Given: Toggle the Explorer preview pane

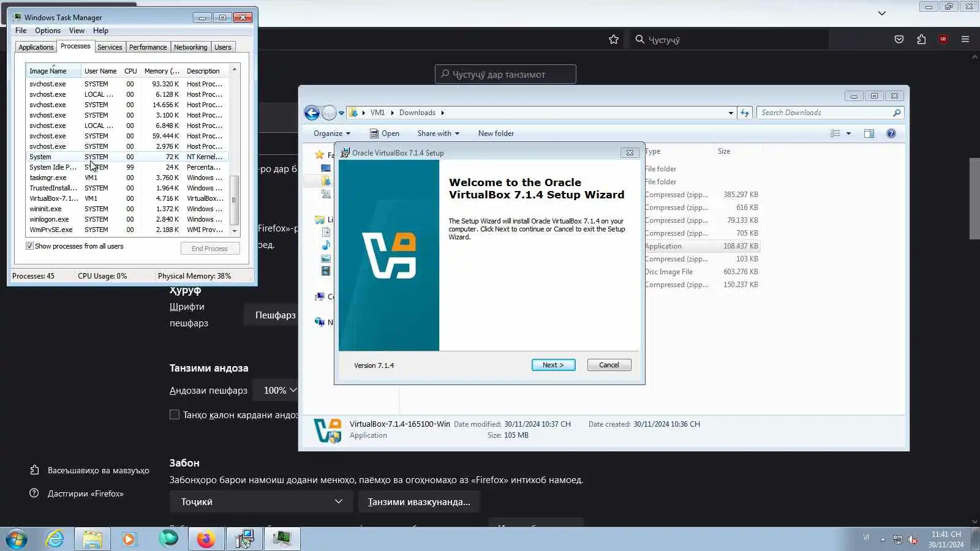Looking at the screenshot, I should (x=869, y=133).
